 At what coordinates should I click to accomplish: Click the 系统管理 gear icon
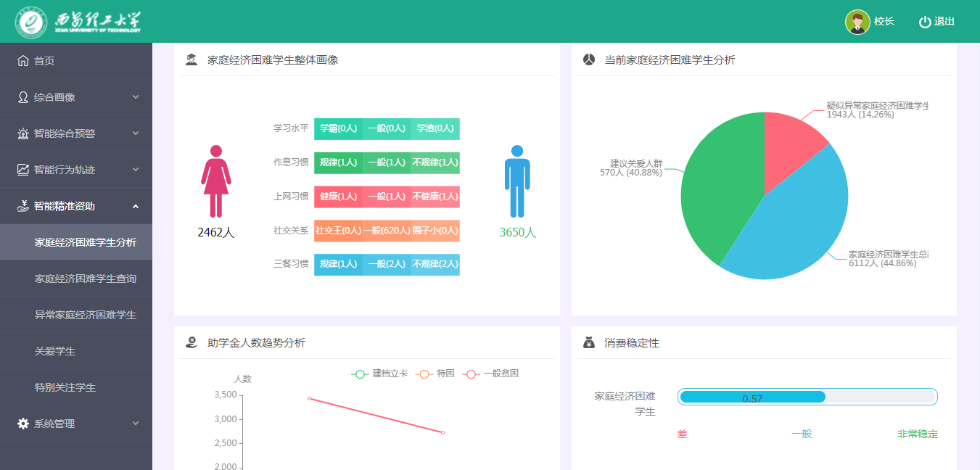(x=23, y=424)
